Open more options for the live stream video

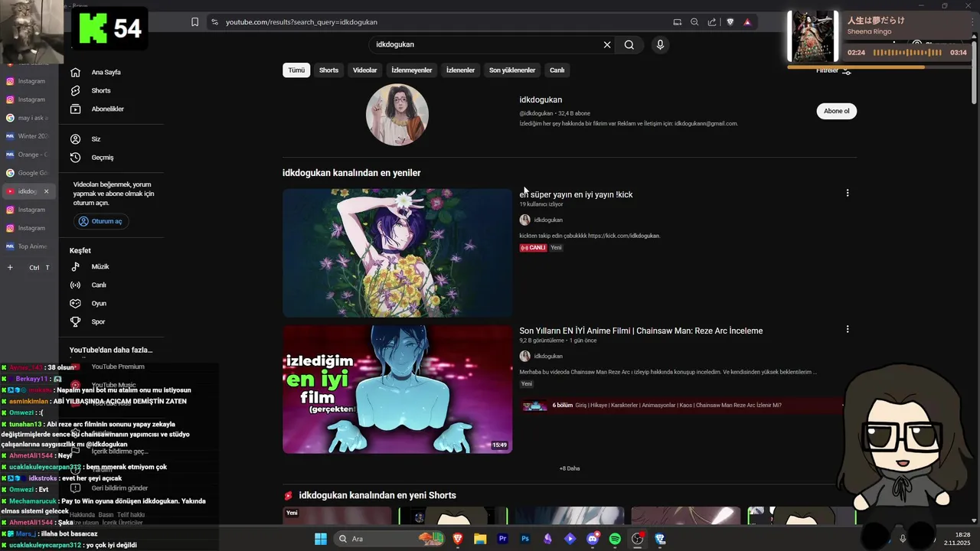847,193
